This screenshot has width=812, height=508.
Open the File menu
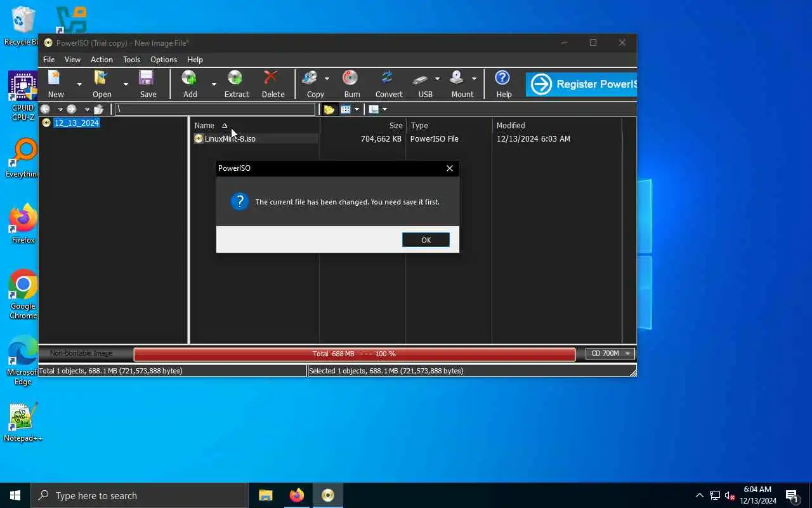(x=48, y=60)
